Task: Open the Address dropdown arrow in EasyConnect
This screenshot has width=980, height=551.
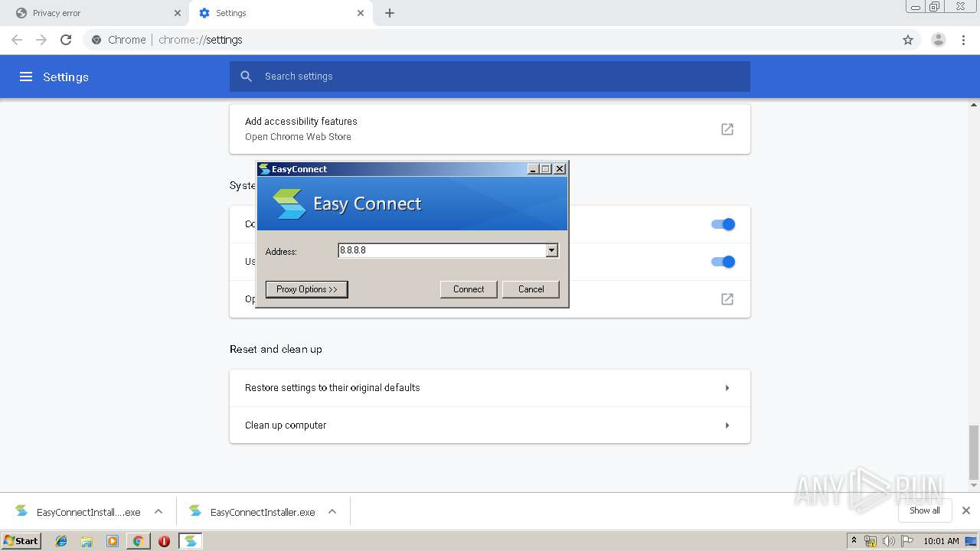Action: (x=552, y=250)
